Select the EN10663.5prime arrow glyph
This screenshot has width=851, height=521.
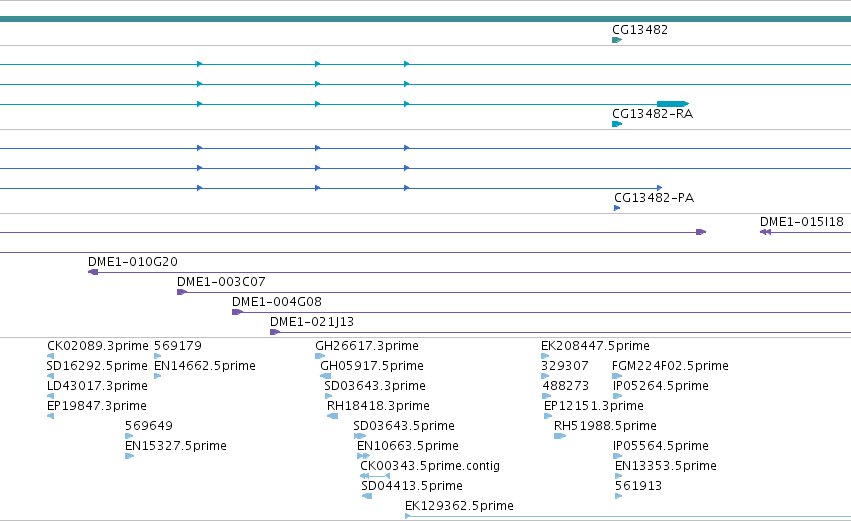click(x=363, y=456)
